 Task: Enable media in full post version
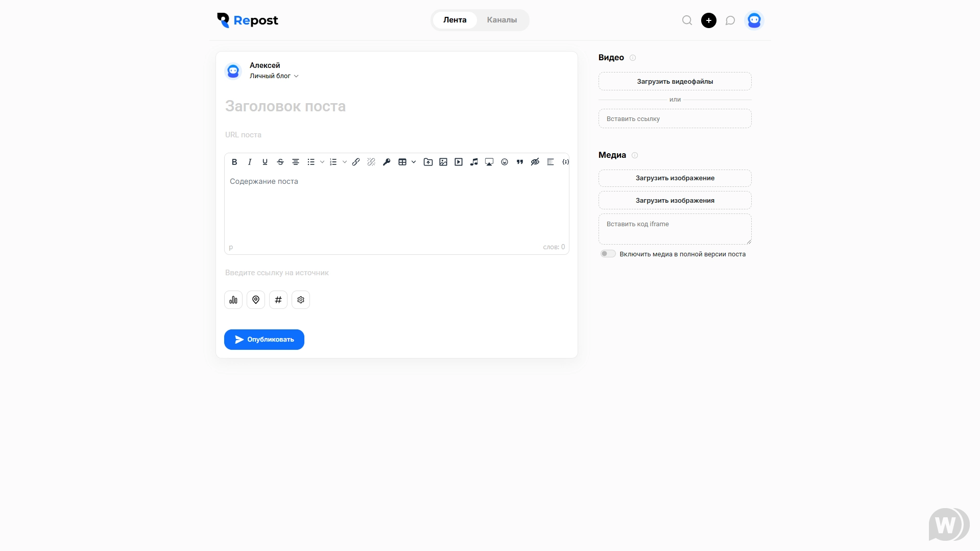(608, 254)
